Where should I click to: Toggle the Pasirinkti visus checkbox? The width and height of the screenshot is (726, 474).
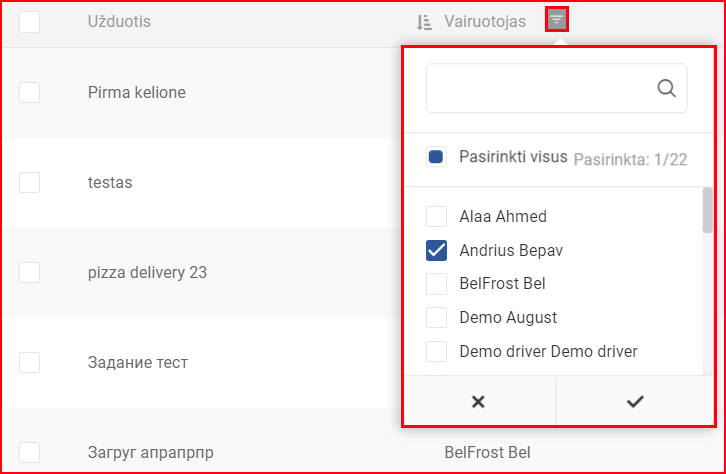pyautogui.click(x=436, y=157)
